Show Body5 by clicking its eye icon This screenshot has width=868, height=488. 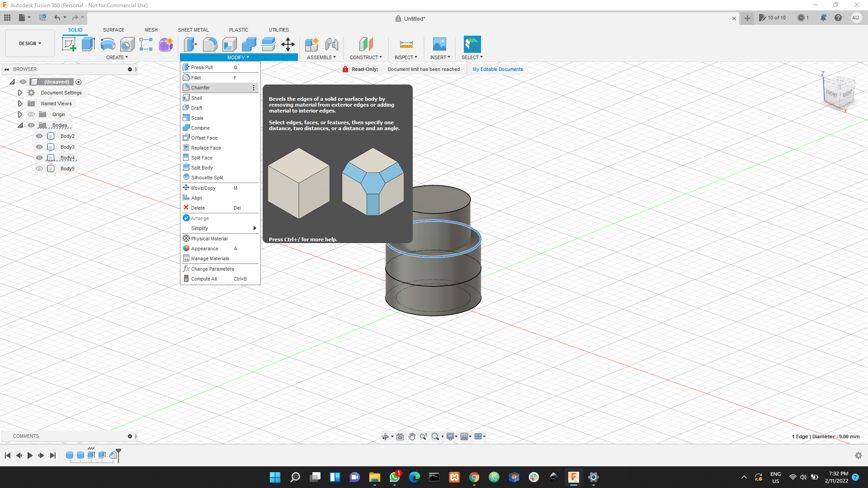click(39, 168)
